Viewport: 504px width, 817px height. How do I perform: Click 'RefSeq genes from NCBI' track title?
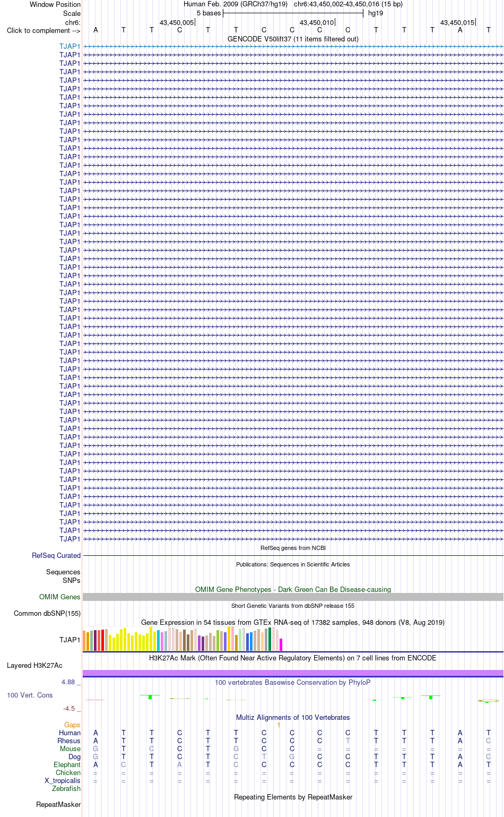pyautogui.click(x=293, y=548)
